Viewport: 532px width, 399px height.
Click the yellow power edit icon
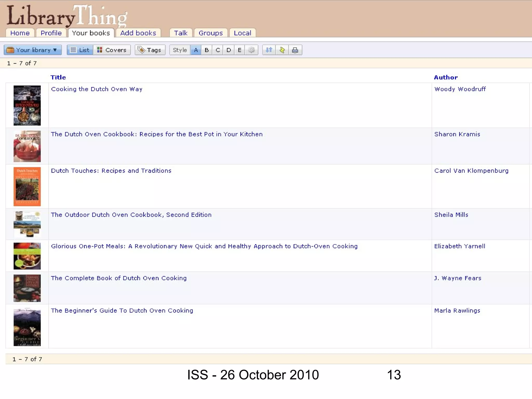tap(282, 50)
